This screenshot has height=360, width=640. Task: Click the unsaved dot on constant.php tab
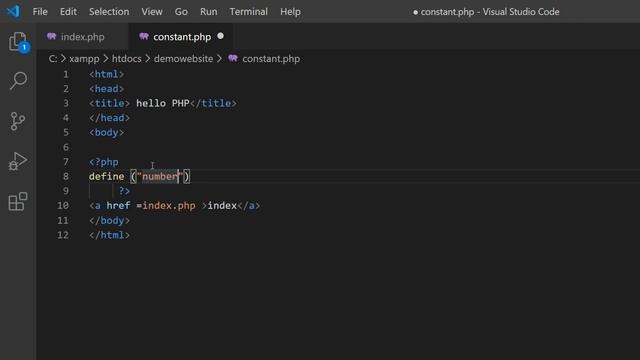tap(220, 36)
